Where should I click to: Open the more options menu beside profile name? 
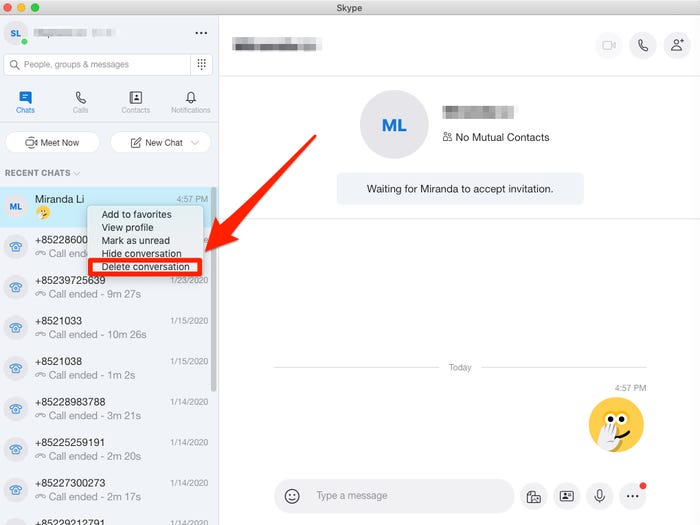coord(201,33)
